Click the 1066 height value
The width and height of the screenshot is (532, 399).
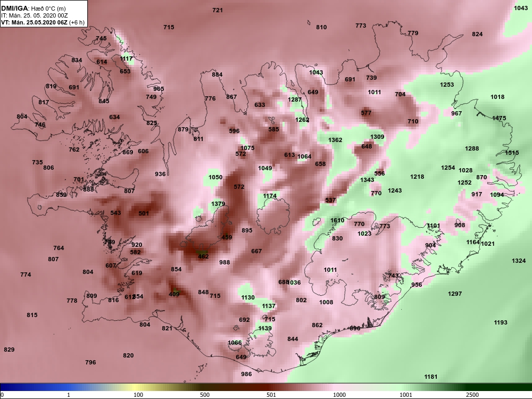[235, 343]
